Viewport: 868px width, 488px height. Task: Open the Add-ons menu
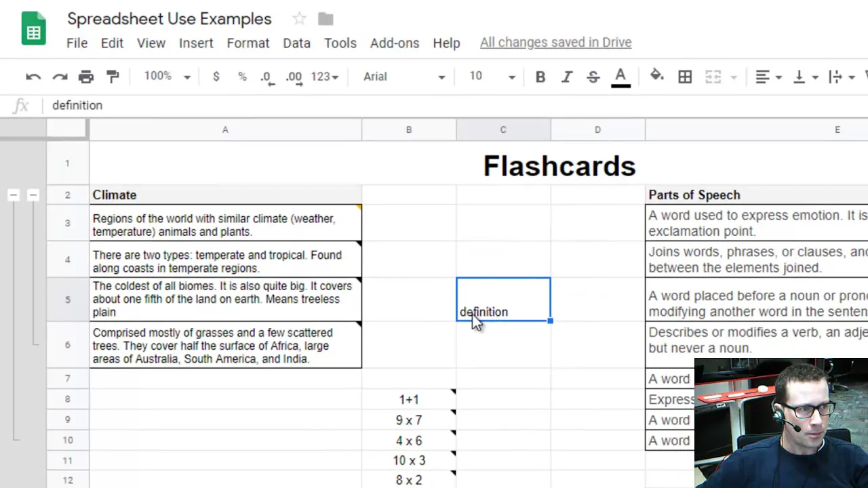[x=395, y=43]
